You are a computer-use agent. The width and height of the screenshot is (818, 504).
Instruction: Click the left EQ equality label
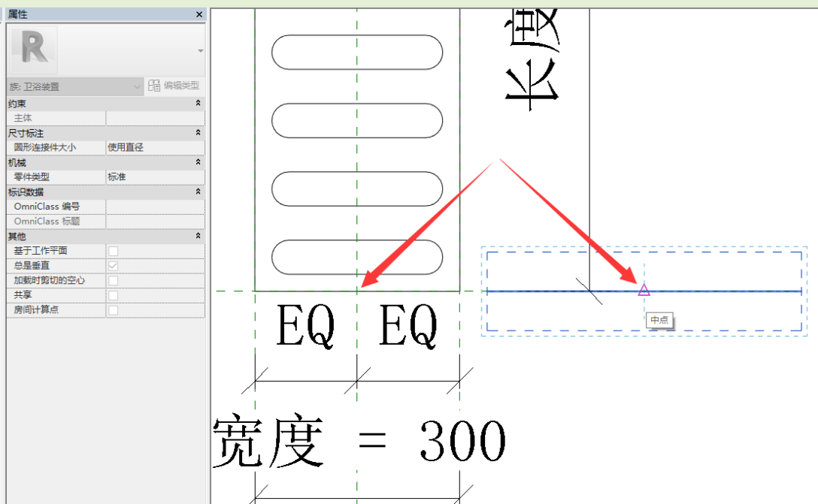point(305,327)
